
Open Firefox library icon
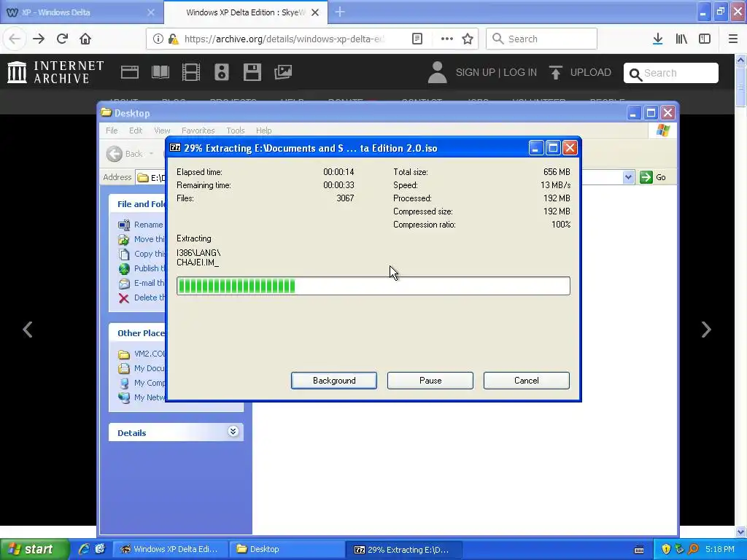[x=681, y=39]
